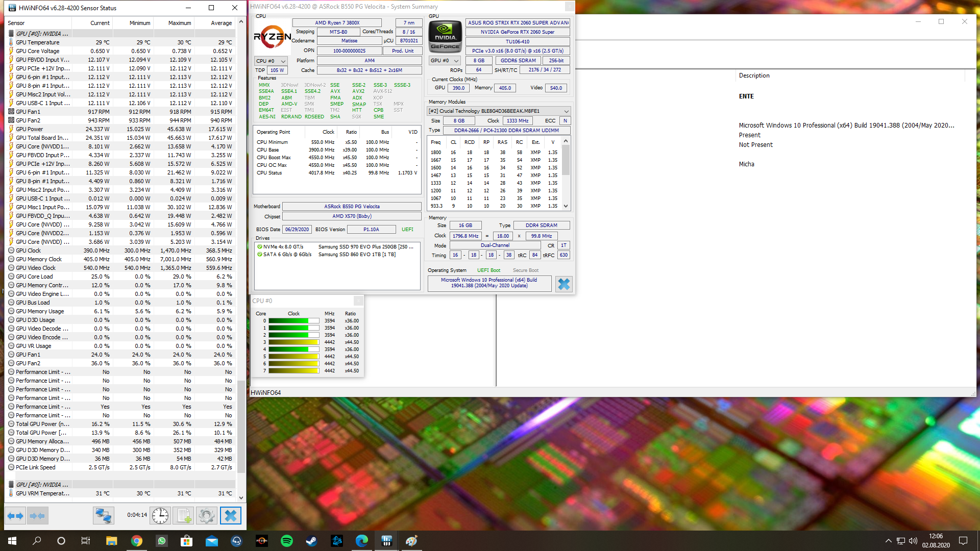Open Cortana circle icon
This screenshot has width=980, height=551.
[61, 541]
